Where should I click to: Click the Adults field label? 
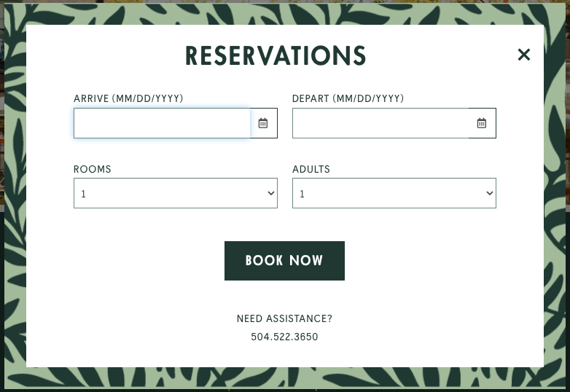[311, 169]
